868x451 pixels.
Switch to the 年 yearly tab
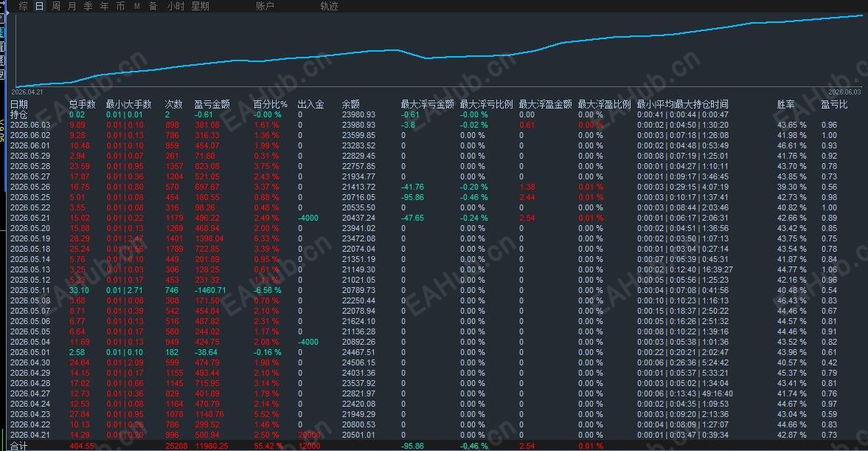(104, 6)
